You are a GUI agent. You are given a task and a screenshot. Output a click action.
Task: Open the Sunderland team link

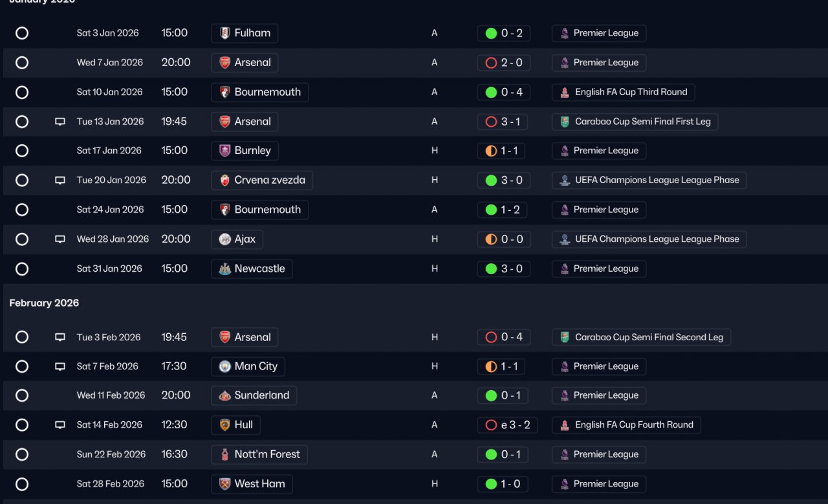click(261, 395)
